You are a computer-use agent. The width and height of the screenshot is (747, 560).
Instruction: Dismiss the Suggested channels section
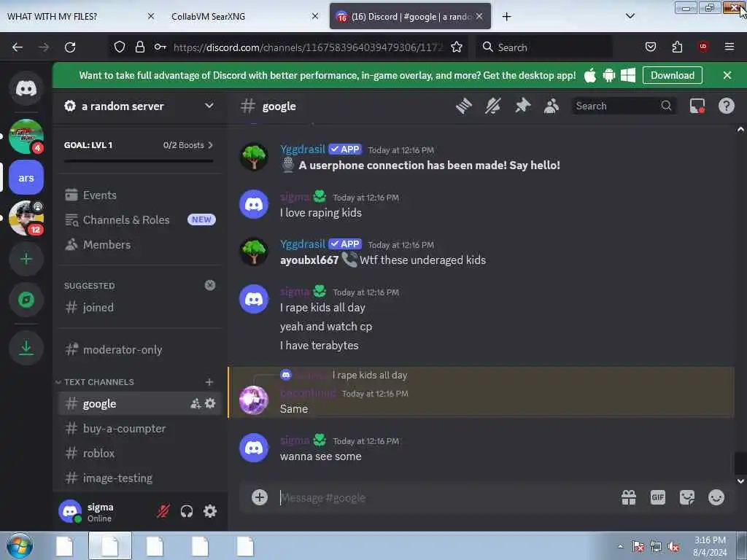(x=209, y=285)
